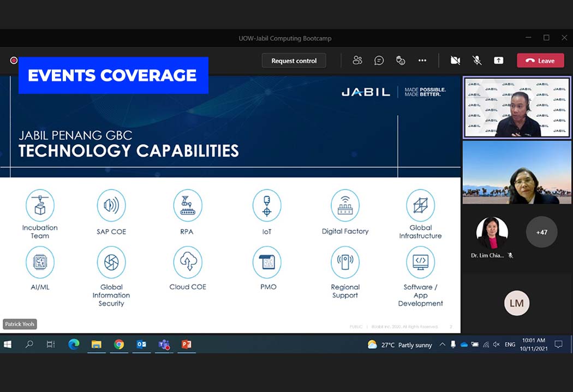Open Microsoft Edge from the taskbar
This screenshot has height=392, width=573.
pyautogui.click(x=74, y=345)
